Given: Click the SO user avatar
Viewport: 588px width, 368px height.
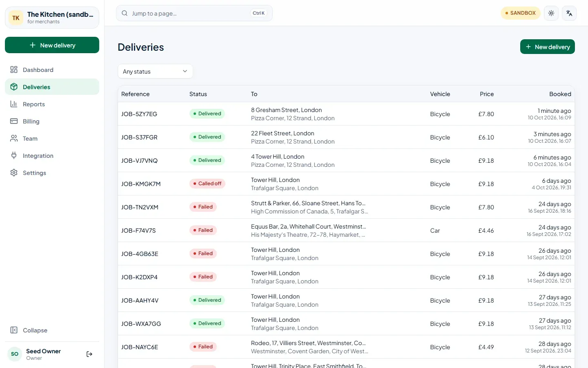Looking at the screenshot, I should point(15,354).
